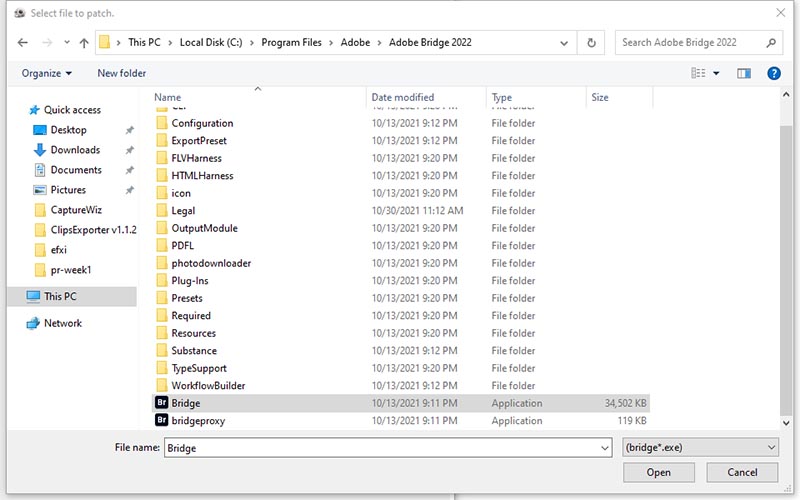The height and width of the screenshot is (500, 800).
Task: Open Downloads in Quick access
Action: [x=75, y=150]
